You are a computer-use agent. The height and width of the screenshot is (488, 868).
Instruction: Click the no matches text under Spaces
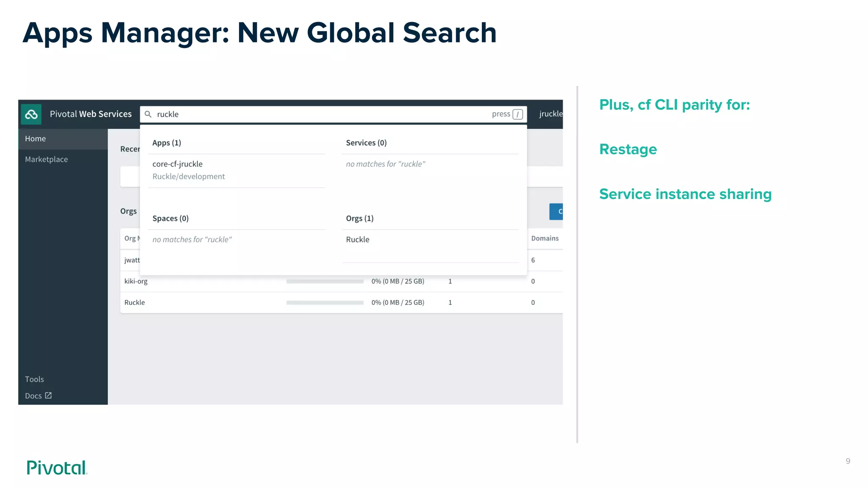pos(192,239)
